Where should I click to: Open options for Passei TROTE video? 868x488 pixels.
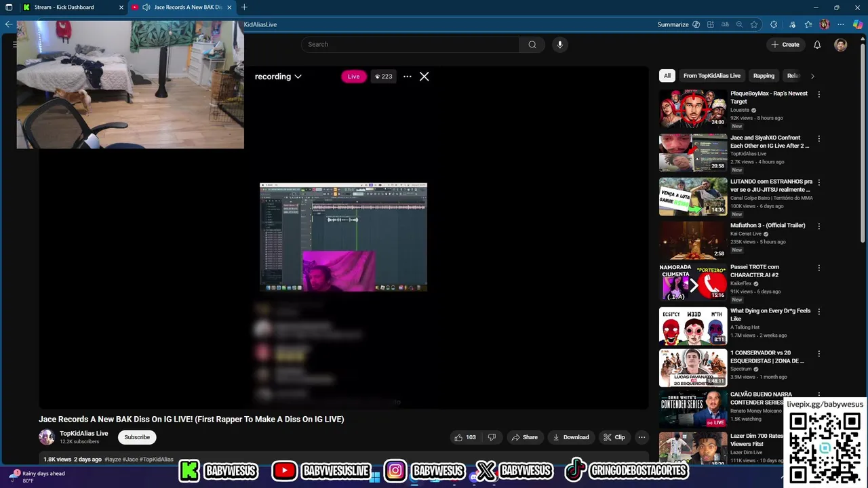818,268
